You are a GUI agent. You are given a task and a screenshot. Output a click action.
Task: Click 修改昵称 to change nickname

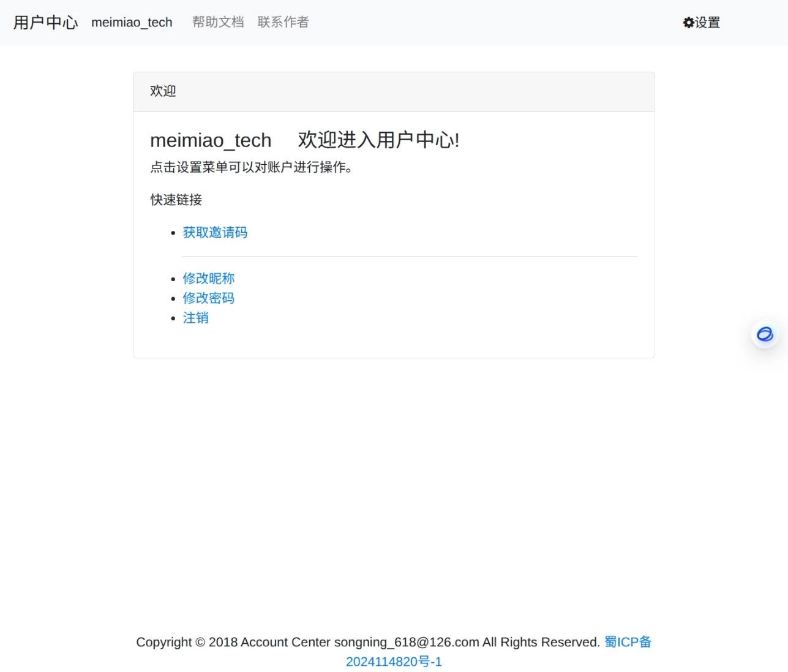[x=208, y=279]
